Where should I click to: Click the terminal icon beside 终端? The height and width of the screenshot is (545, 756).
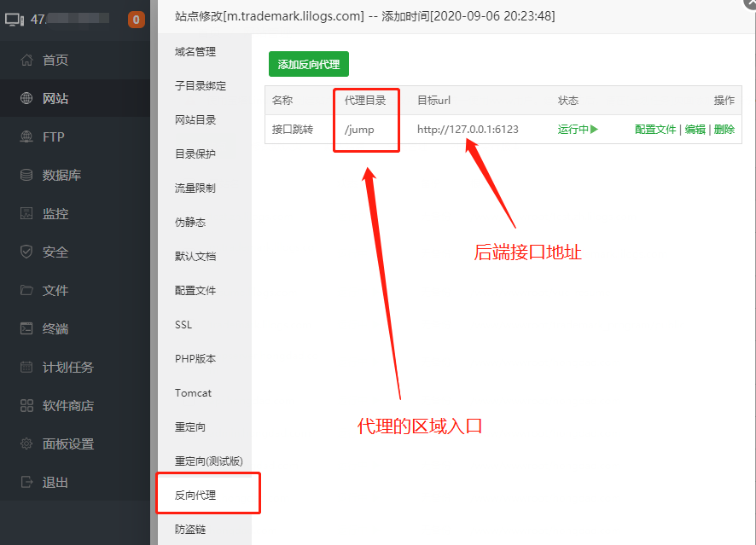[26, 329]
